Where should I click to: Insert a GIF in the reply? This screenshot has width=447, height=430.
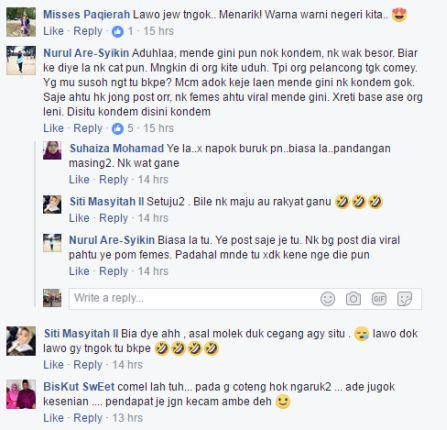pos(379,299)
